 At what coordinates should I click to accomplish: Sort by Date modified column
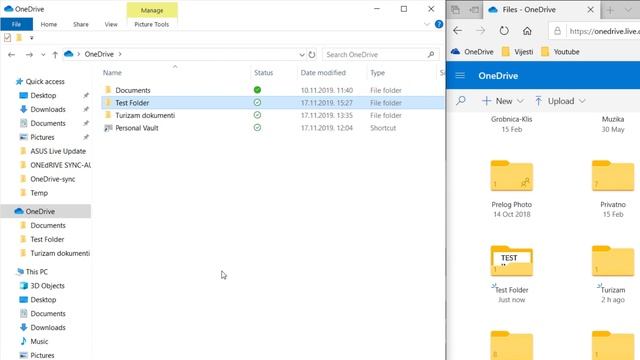tap(323, 73)
